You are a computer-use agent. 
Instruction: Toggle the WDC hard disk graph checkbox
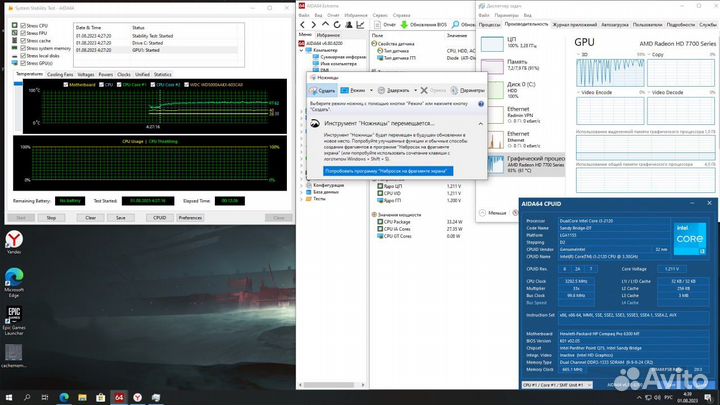point(186,84)
